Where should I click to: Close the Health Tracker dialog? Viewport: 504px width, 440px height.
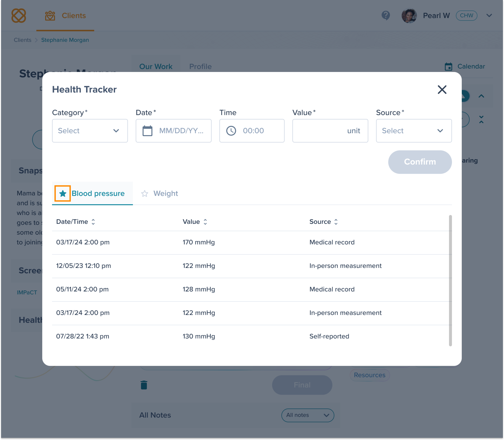442,89
